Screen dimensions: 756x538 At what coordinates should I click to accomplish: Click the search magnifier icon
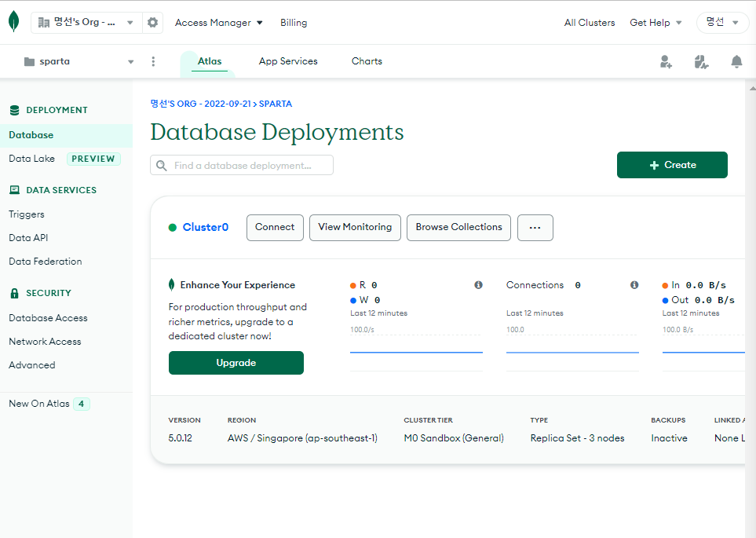point(162,166)
